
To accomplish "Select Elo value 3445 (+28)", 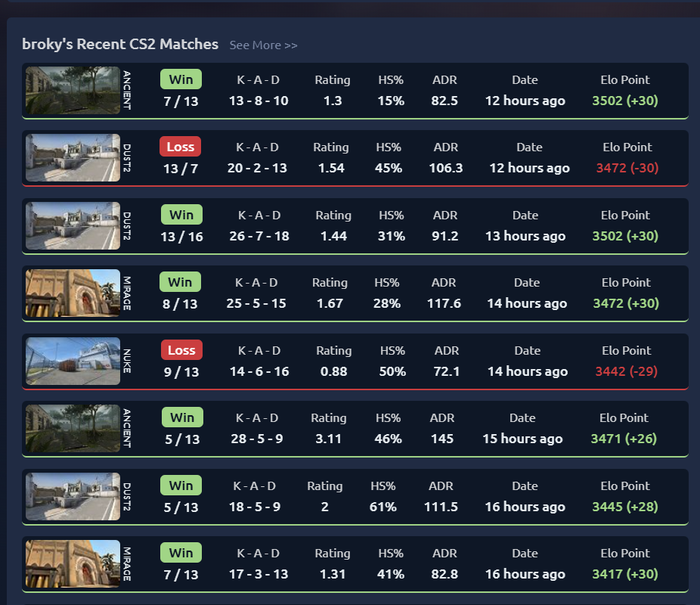I will [x=625, y=507].
